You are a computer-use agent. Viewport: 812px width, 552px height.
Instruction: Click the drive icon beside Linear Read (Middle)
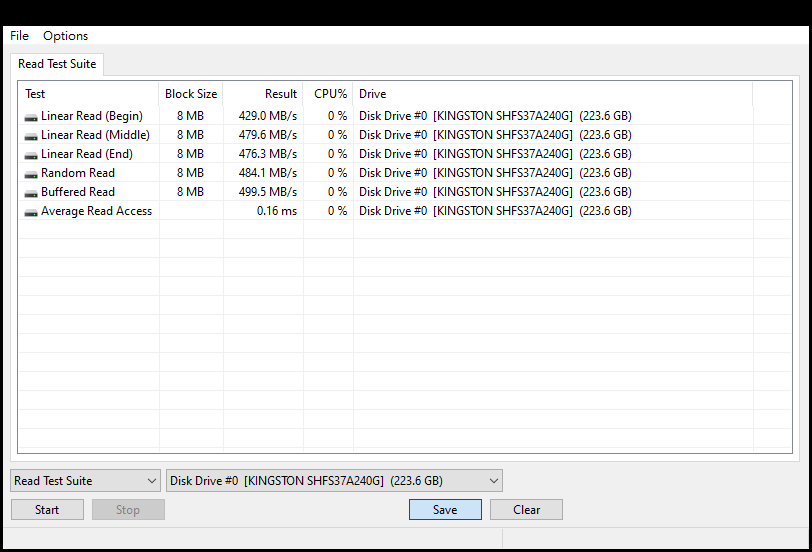(31, 136)
